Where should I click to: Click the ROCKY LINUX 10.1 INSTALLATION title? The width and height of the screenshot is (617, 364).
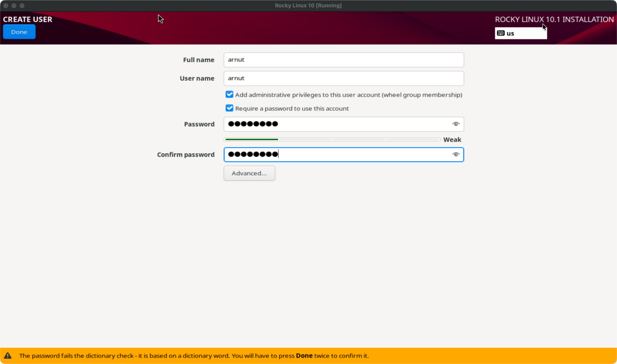[x=554, y=19]
